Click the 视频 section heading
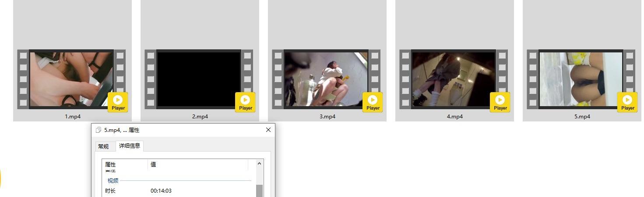The height and width of the screenshot is (197, 644). point(113,180)
